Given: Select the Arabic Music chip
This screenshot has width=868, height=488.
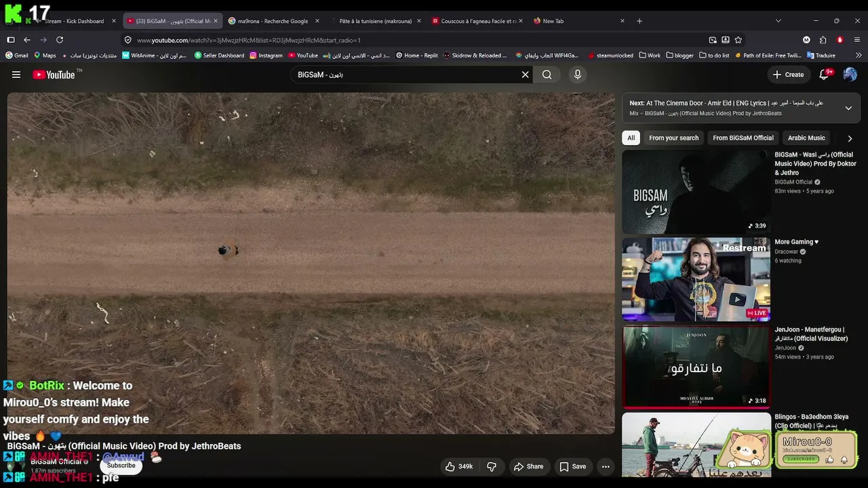Looking at the screenshot, I should click(x=806, y=138).
